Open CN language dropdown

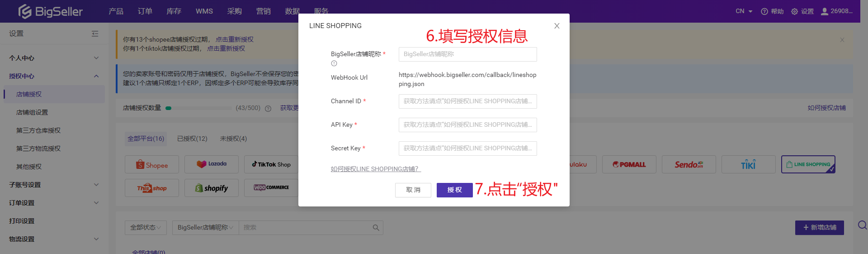point(744,11)
